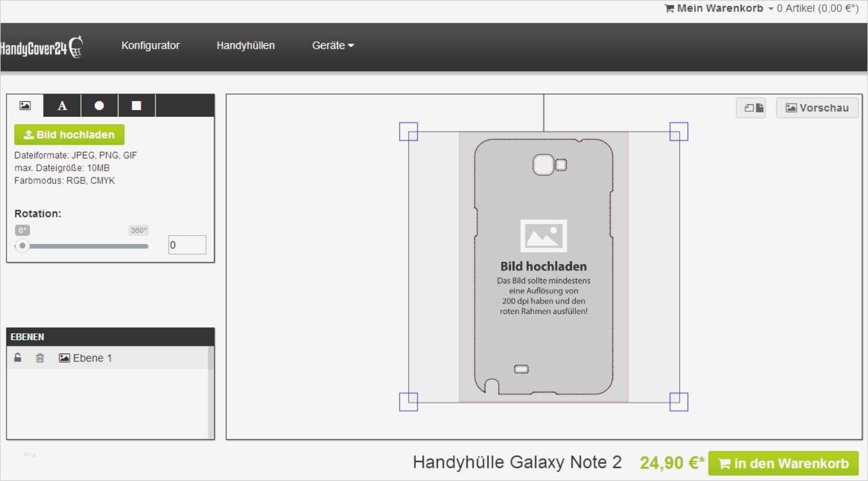Toggle lock on Ebene 1 layer
This screenshot has width=868, height=481.
(x=18, y=358)
